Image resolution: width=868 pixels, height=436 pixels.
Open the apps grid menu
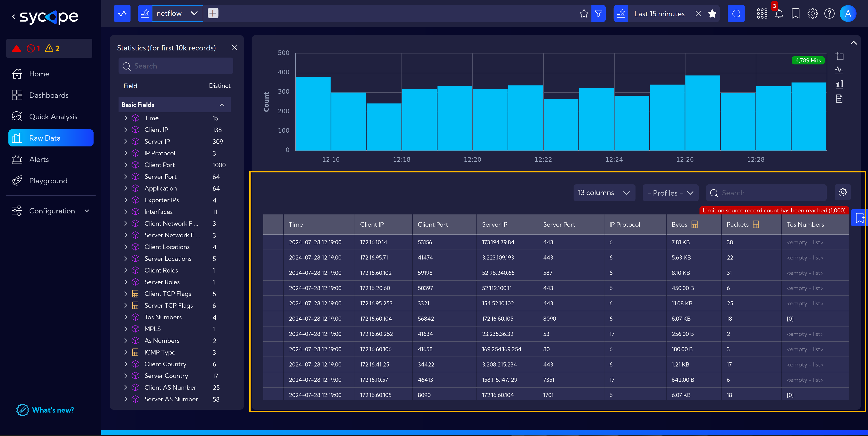tap(762, 14)
